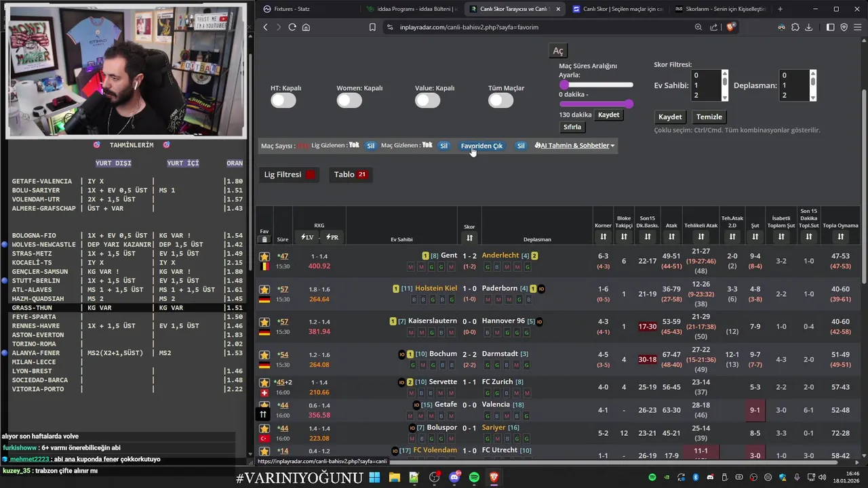
Task: Sort by Topla Oynama column arrows
Action: (841, 237)
